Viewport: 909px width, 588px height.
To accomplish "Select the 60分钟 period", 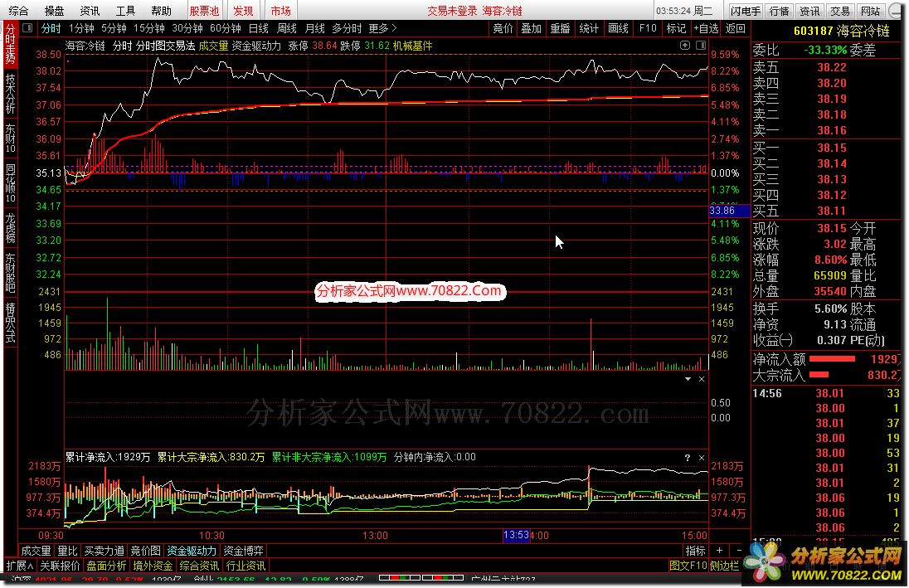I will pos(226,28).
